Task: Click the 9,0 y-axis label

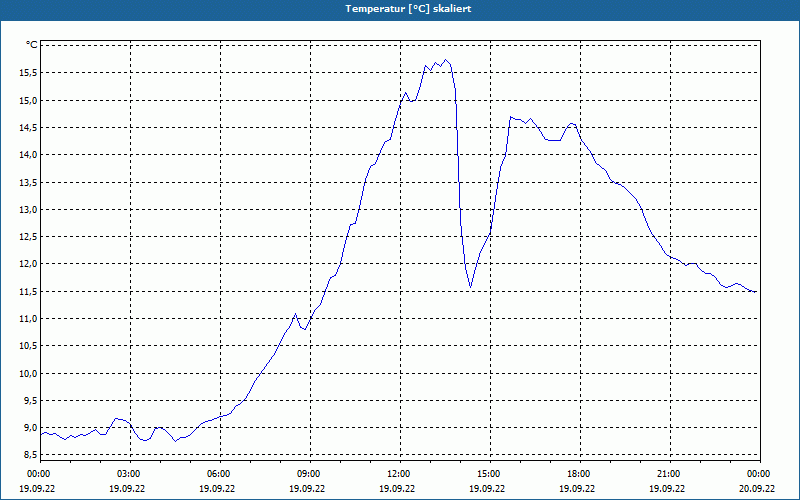Action: click(x=31, y=428)
